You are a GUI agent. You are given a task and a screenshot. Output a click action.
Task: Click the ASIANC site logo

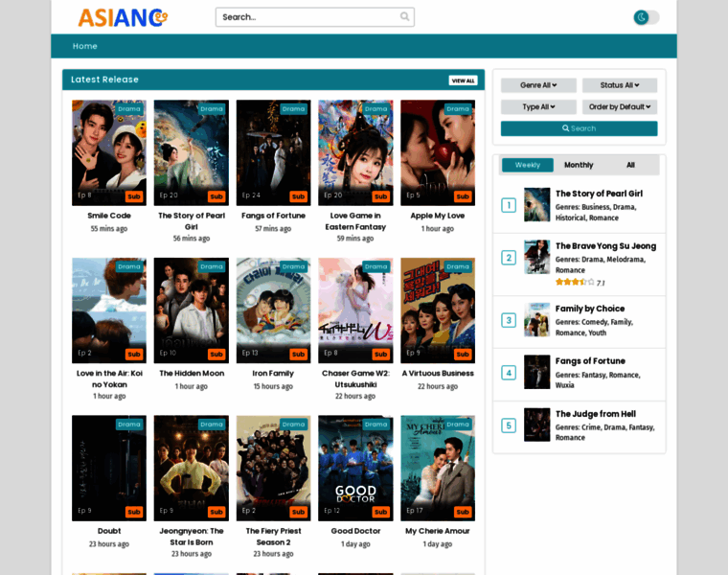[x=123, y=18]
